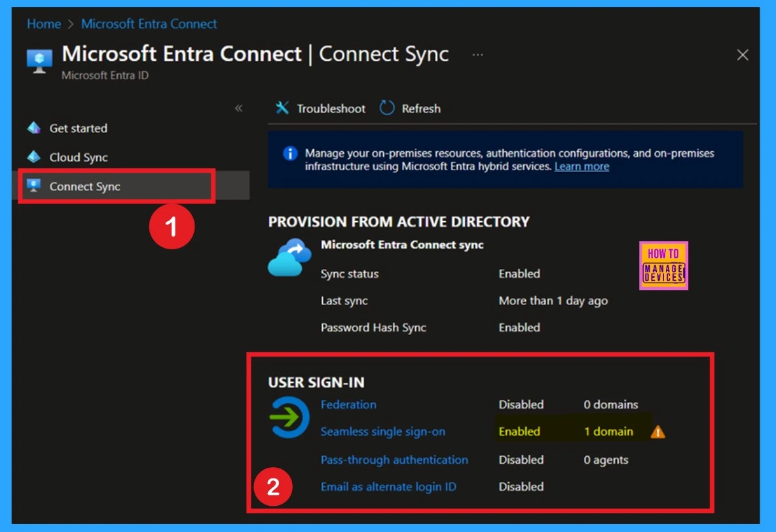Open the ellipsis more options menu
Image resolution: width=776 pixels, height=532 pixels.
point(477,55)
